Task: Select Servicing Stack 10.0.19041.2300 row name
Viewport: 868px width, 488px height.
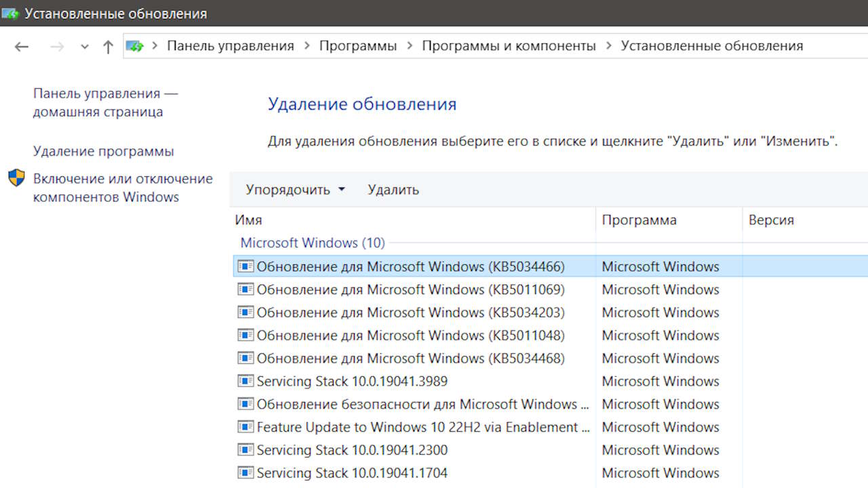Action: tap(352, 450)
